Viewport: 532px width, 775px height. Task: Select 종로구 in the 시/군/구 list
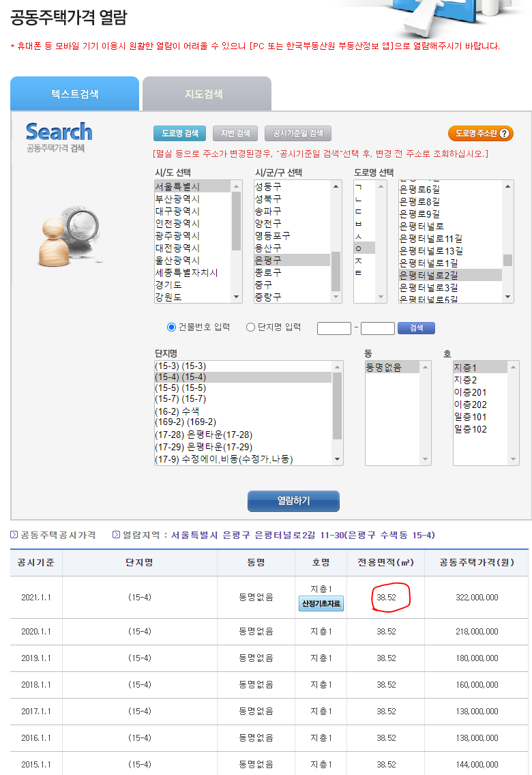(292, 272)
